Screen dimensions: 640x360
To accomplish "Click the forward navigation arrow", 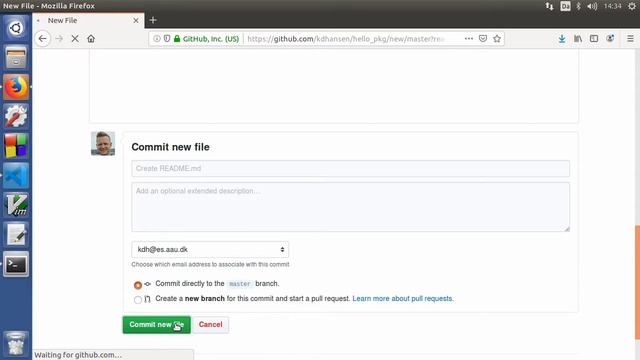I will (x=59, y=39).
